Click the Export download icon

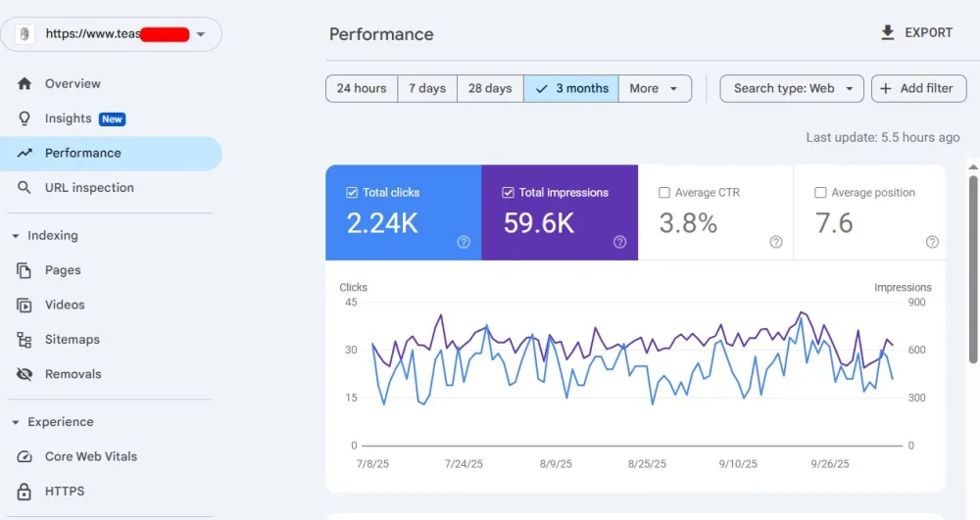point(888,33)
